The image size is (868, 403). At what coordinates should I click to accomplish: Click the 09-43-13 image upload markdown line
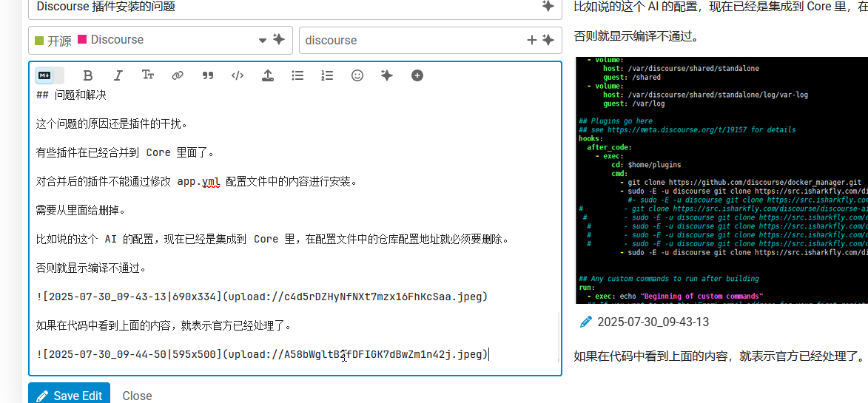click(x=262, y=297)
